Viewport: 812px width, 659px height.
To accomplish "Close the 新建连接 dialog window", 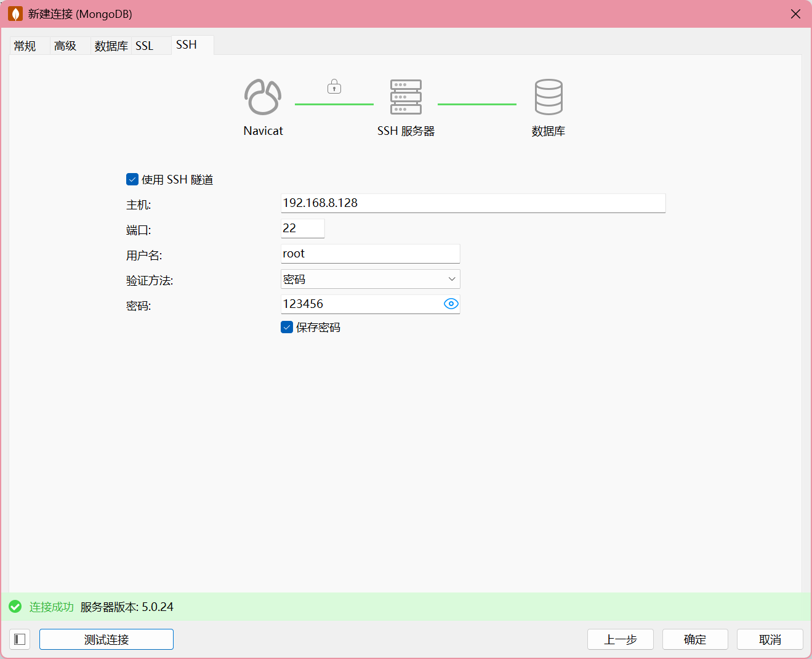I will 795,14.
